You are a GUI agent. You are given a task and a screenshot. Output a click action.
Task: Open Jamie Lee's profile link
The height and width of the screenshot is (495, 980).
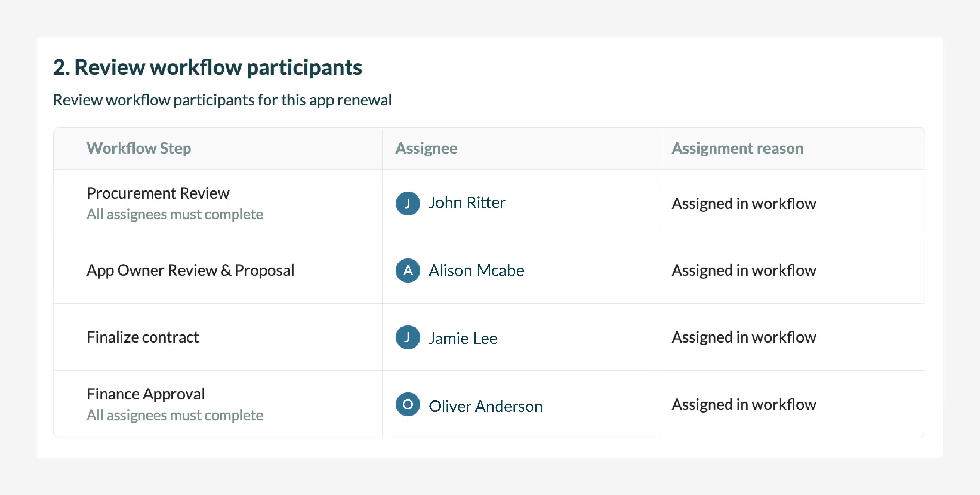click(x=463, y=338)
